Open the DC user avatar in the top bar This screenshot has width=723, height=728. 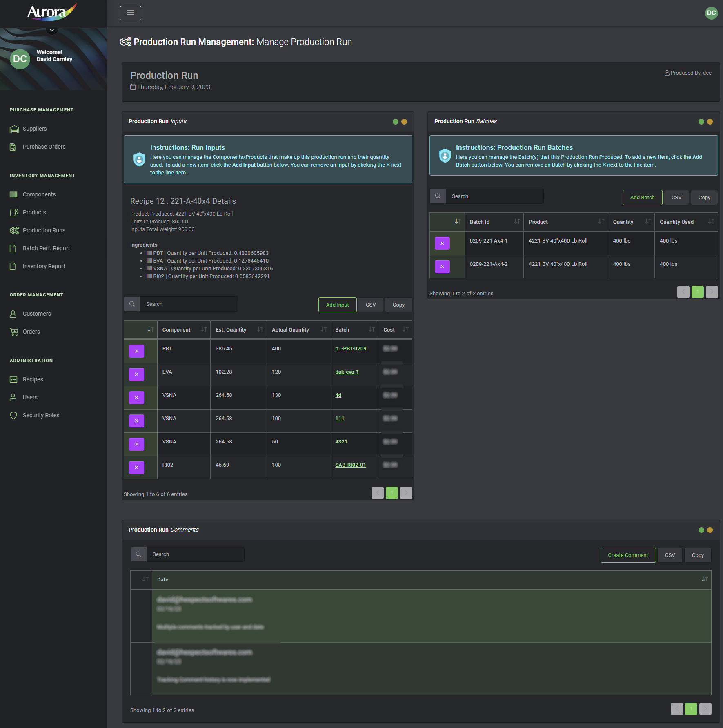click(x=711, y=13)
